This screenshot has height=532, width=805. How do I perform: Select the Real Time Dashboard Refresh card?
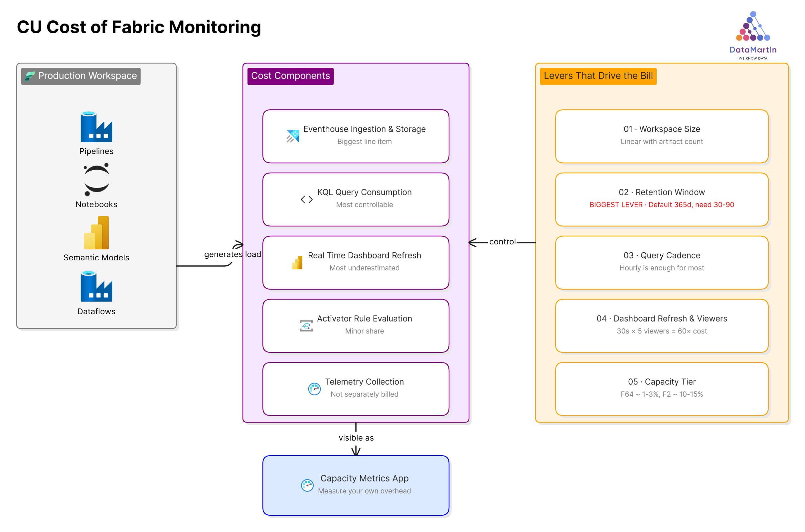(356, 263)
